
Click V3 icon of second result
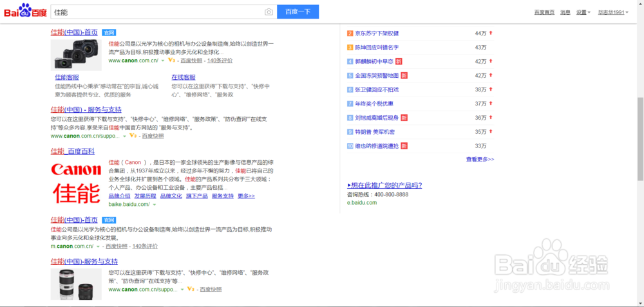(133, 135)
